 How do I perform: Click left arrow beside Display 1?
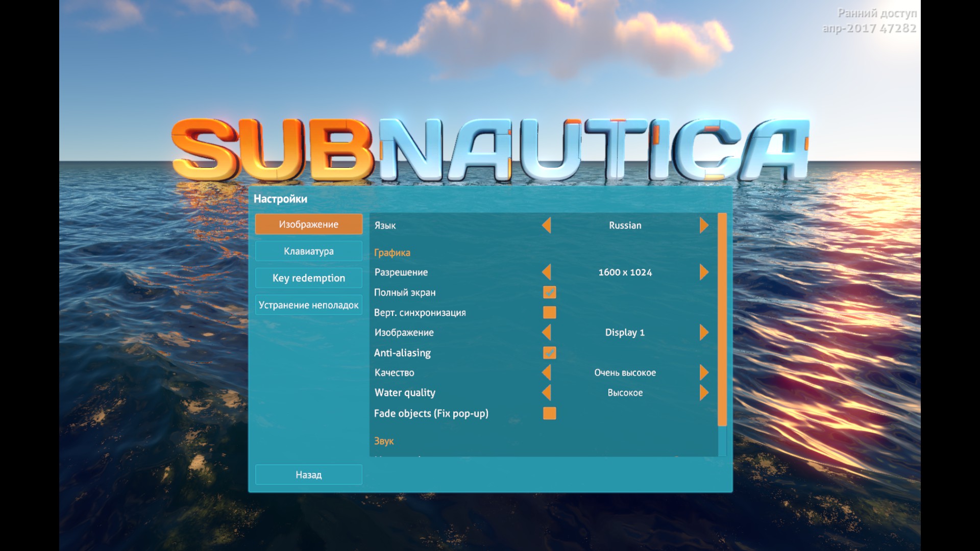(x=547, y=332)
